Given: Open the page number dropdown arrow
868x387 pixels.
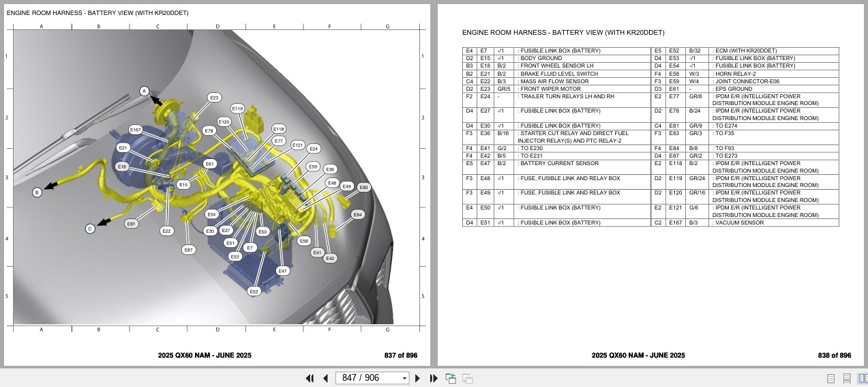Looking at the screenshot, I should 404,378.
